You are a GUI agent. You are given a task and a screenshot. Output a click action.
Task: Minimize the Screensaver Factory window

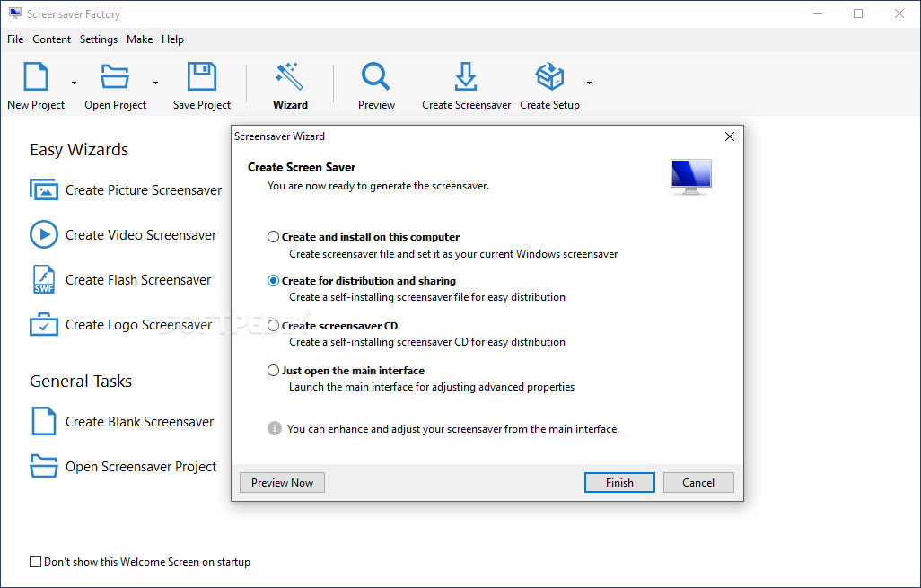[x=817, y=13]
